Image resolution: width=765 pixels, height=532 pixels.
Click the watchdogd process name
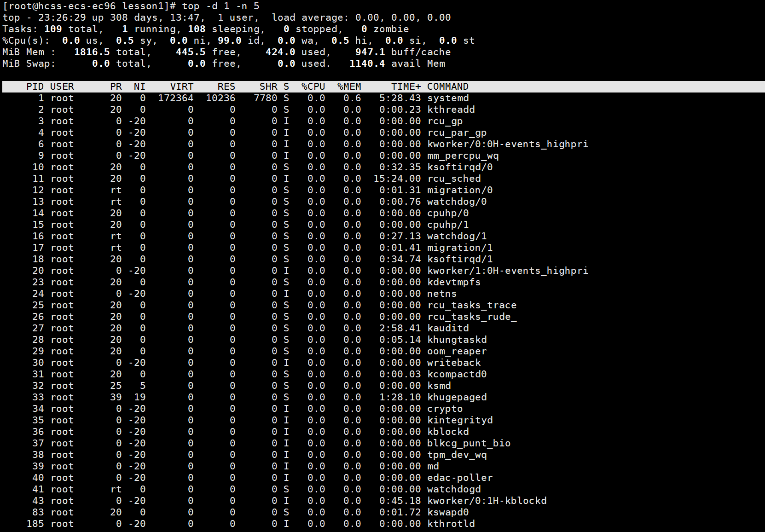click(x=454, y=489)
